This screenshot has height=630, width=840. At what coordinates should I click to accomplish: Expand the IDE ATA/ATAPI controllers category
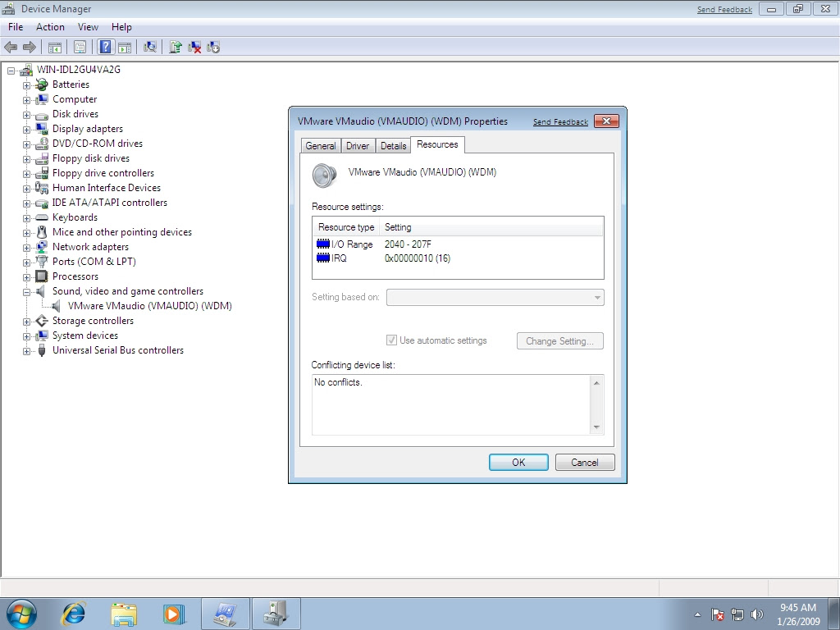(x=26, y=203)
